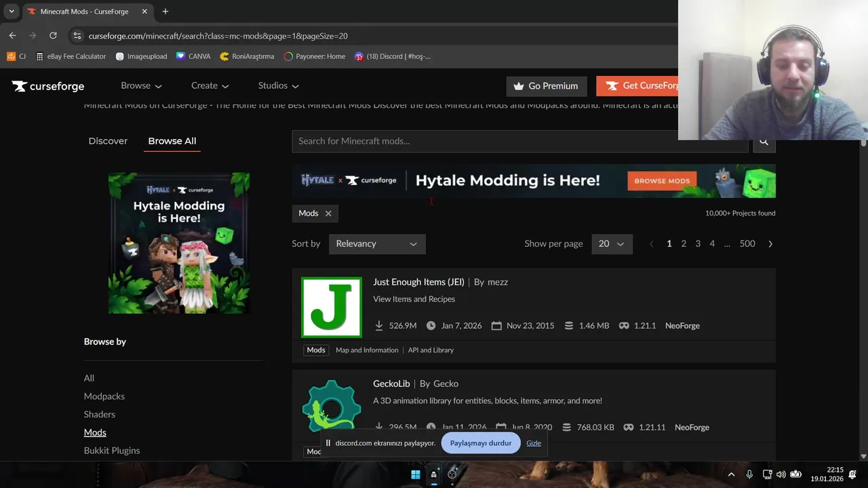Go to results page 2
868x488 pixels.
[x=684, y=244]
